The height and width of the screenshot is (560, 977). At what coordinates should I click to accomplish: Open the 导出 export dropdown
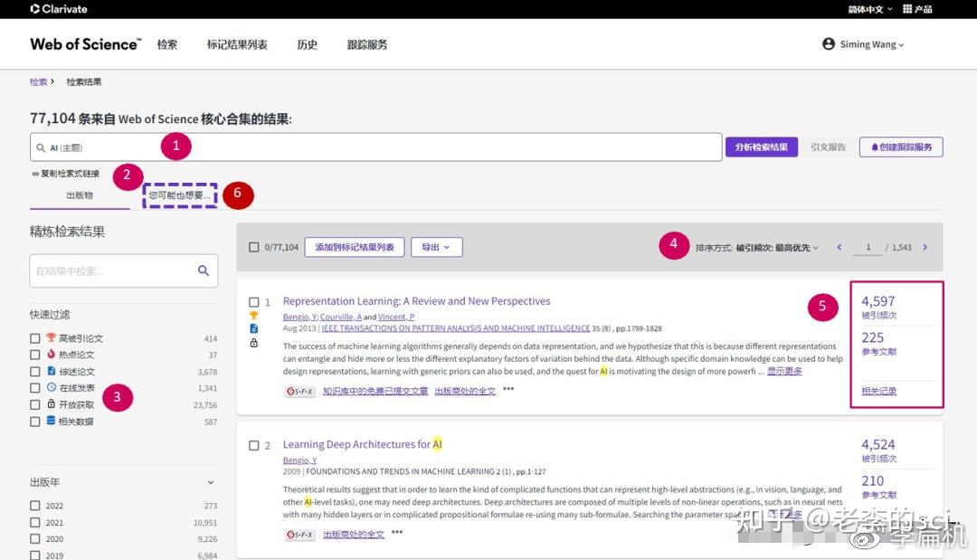(436, 247)
